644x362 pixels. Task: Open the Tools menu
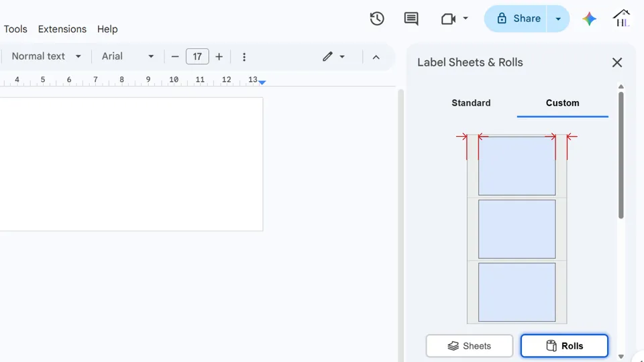15,29
